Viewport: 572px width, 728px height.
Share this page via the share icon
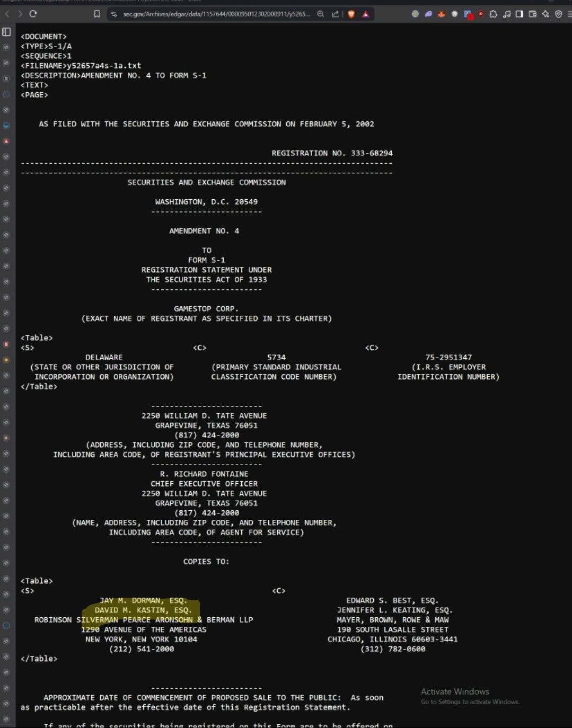(336, 14)
